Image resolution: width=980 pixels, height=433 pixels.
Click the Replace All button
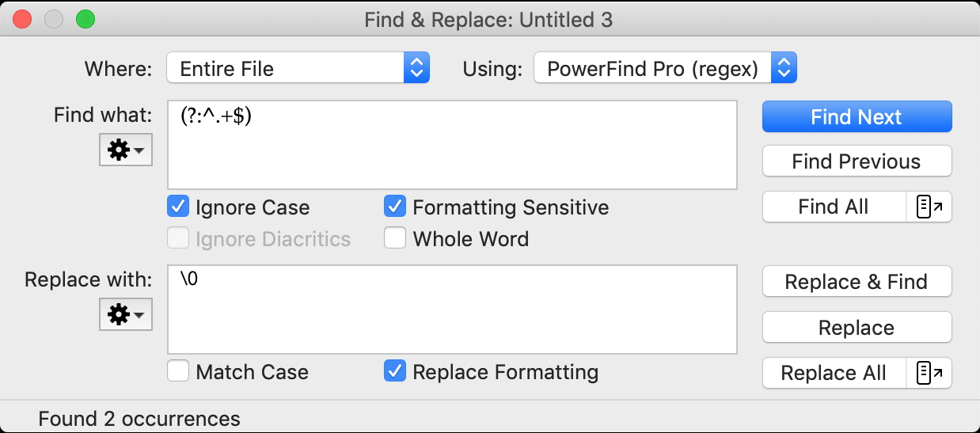834,374
